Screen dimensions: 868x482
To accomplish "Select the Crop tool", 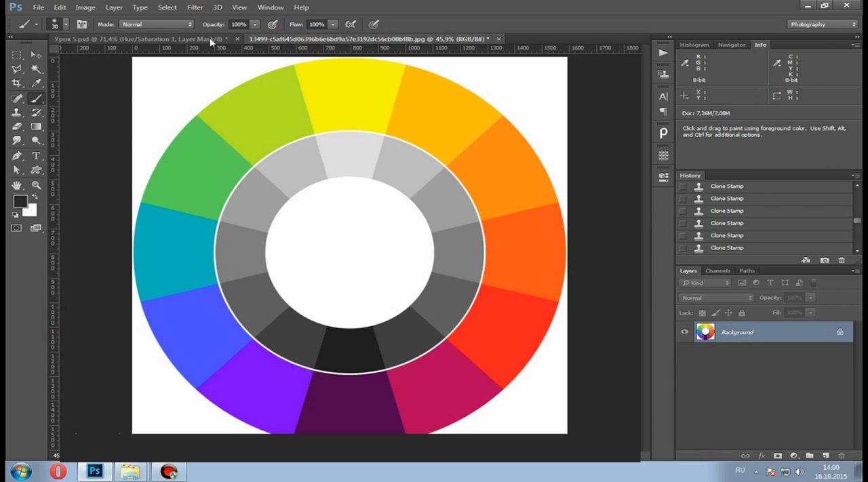I will (17, 83).
